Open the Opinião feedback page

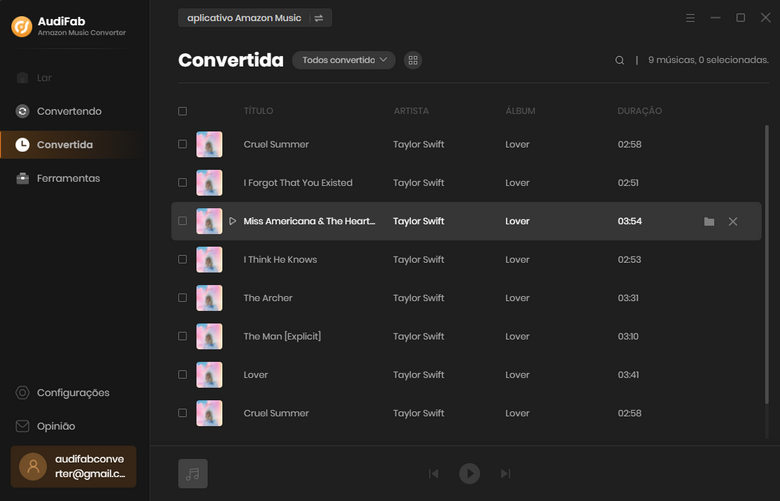click(75, 426)
